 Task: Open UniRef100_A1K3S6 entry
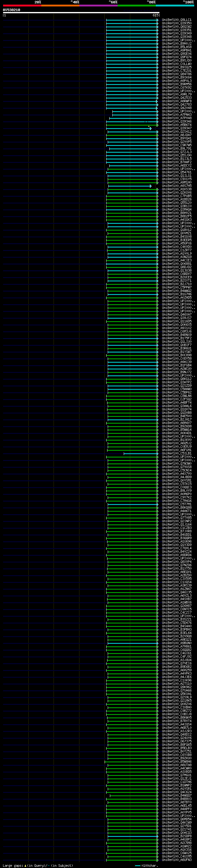176,850
